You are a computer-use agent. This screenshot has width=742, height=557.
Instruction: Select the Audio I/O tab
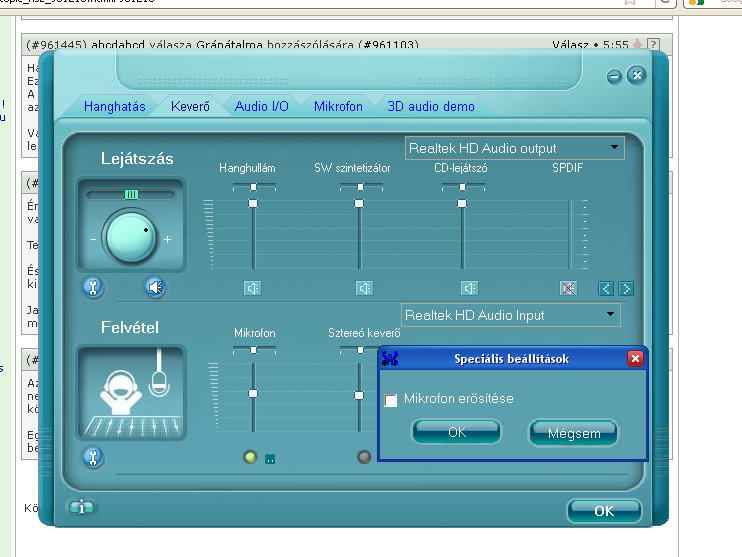262,106
